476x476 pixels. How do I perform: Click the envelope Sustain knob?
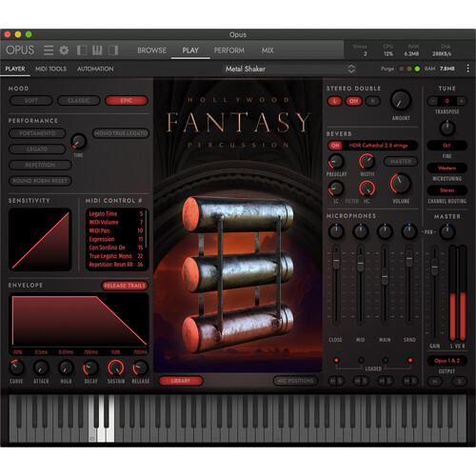click(116, 367)
